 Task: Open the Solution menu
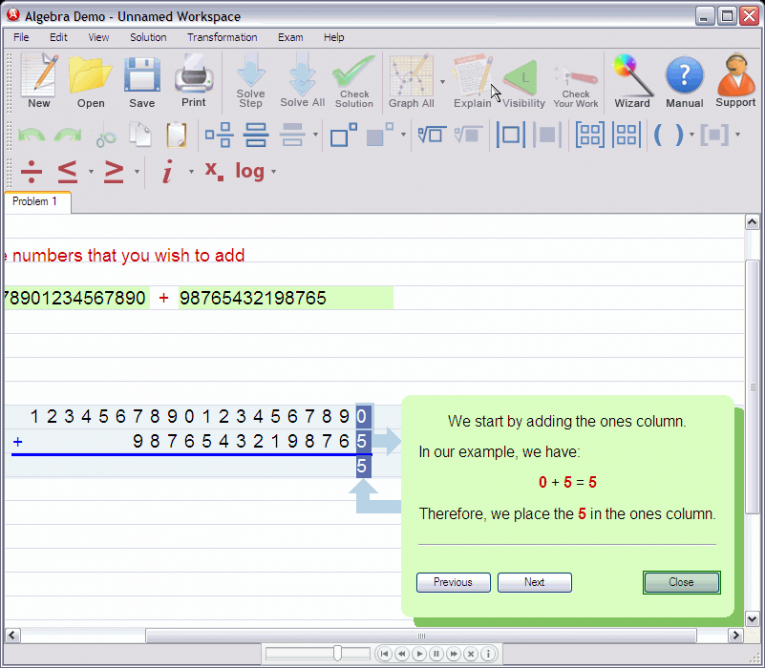148,37
